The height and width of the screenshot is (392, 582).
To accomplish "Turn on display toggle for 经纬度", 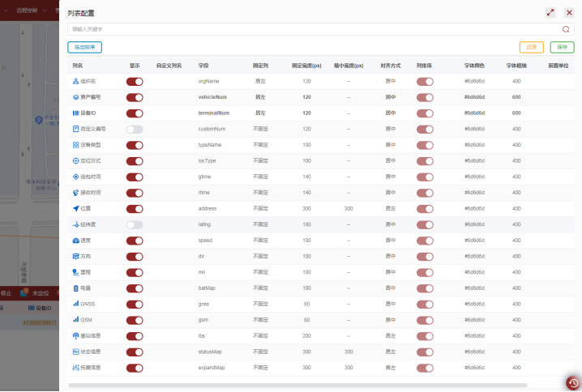I will [x=135, y=224].
